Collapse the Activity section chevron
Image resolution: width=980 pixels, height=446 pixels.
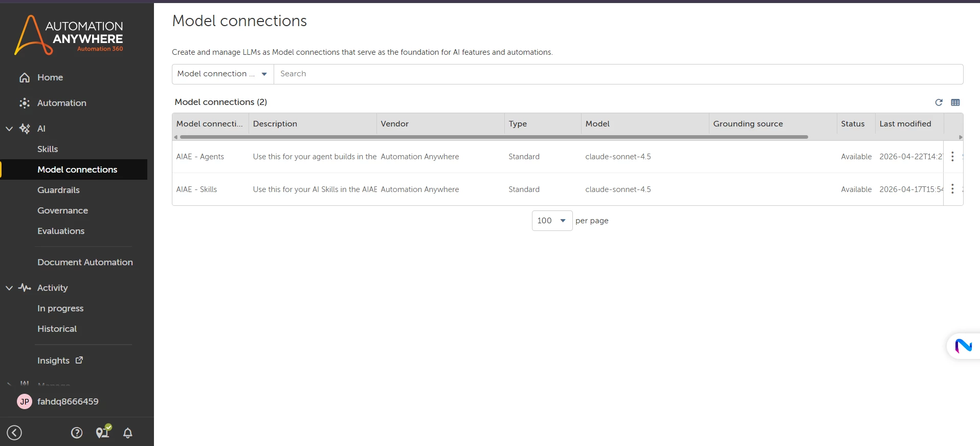9,288
